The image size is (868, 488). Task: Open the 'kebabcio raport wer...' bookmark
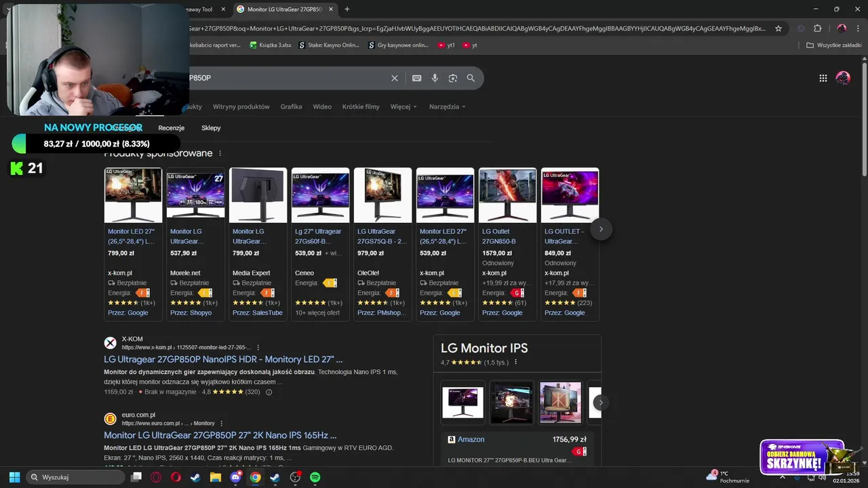[x=214, y=45]
